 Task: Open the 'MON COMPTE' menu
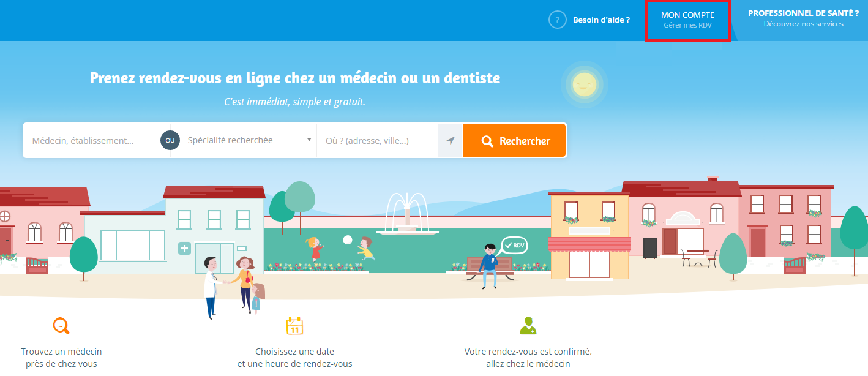[687, 20]
